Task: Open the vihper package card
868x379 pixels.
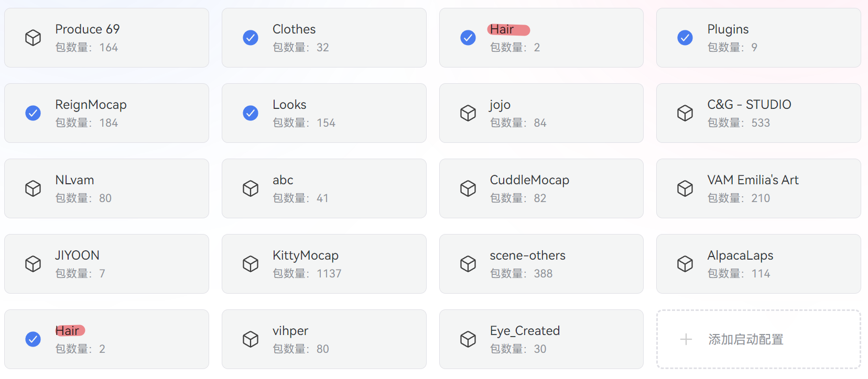Action: click(x=323, y=339)
